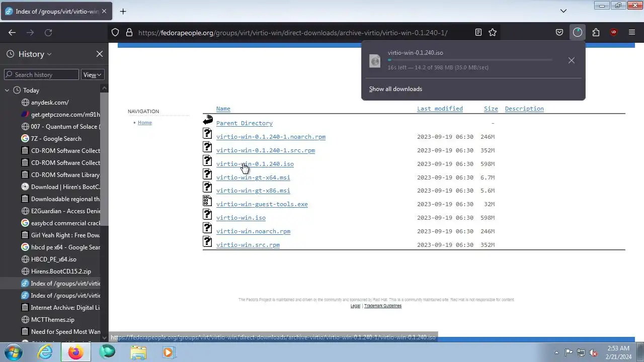This screenshot has width=644, height=362.
Task: Click the downloads progress toolbar icon
Action: pyautogui.click(x=578, y=32)
